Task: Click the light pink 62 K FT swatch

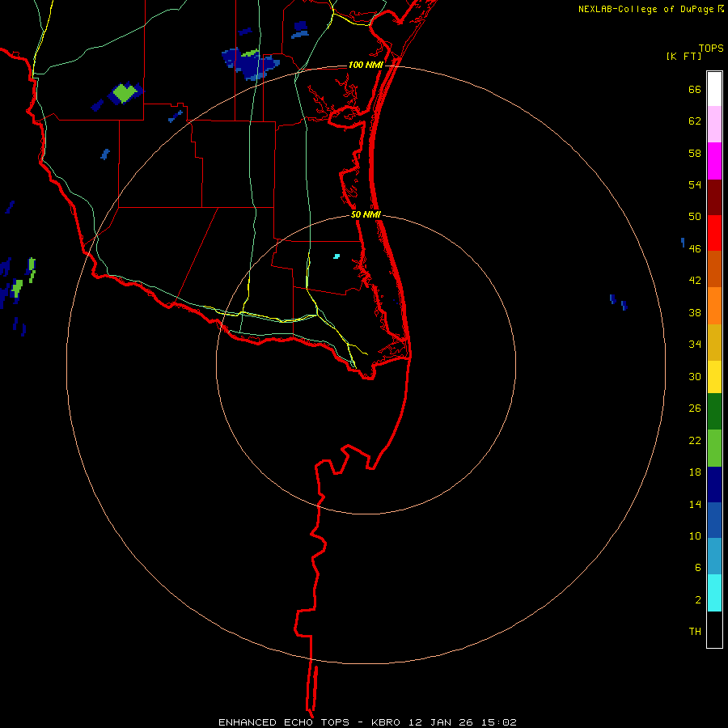Action: coord(714,124)
